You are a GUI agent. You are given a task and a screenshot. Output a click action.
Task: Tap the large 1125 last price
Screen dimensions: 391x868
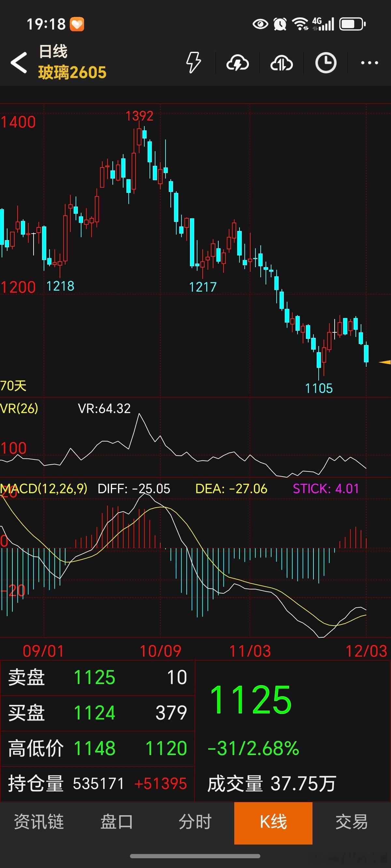coord(251,700)
